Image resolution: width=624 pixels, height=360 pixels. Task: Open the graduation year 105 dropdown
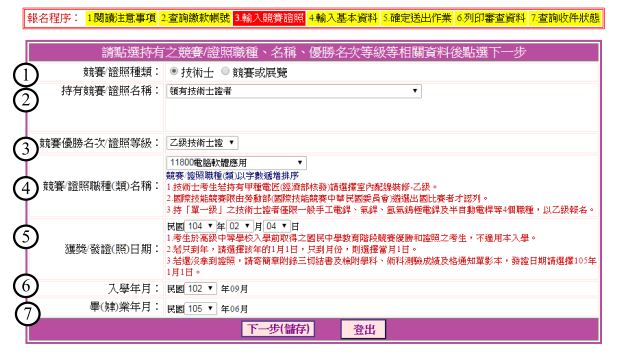200,308
